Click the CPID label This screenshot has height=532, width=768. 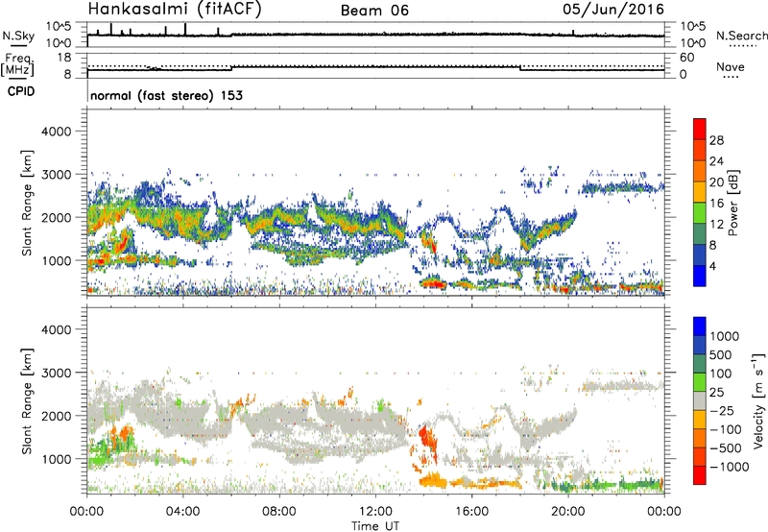coord(21,91)
